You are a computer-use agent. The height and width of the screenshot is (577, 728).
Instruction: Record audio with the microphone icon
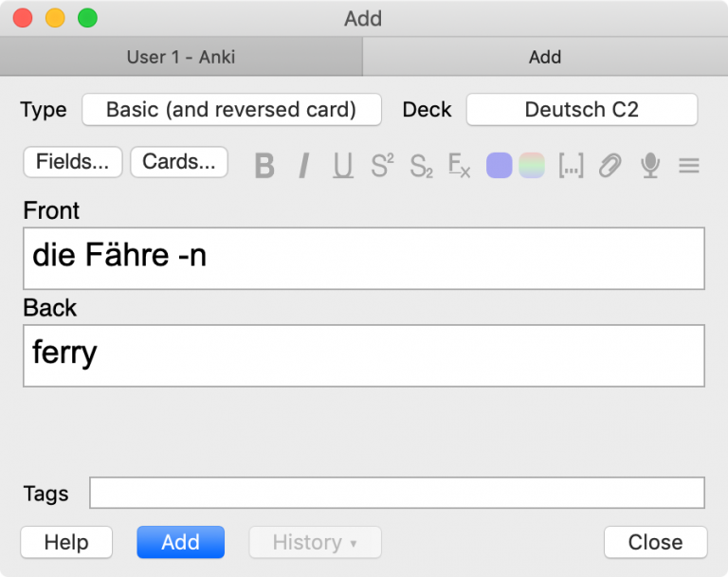(650, 165)
